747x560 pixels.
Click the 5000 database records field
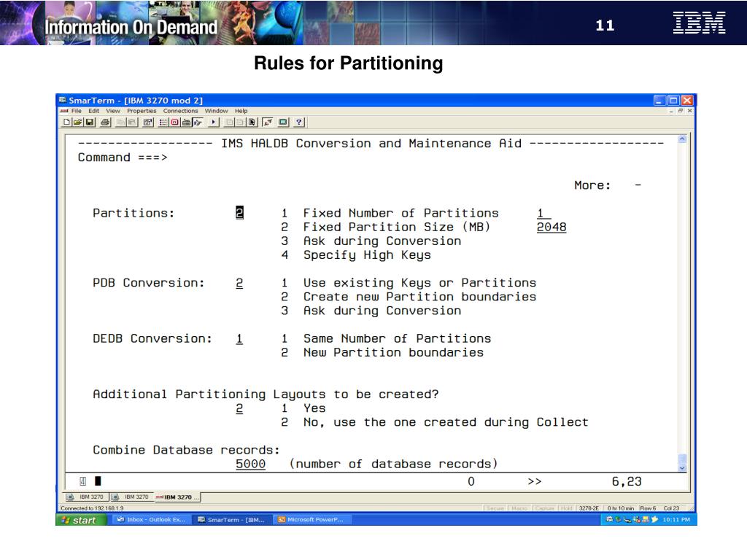[251, 464]
